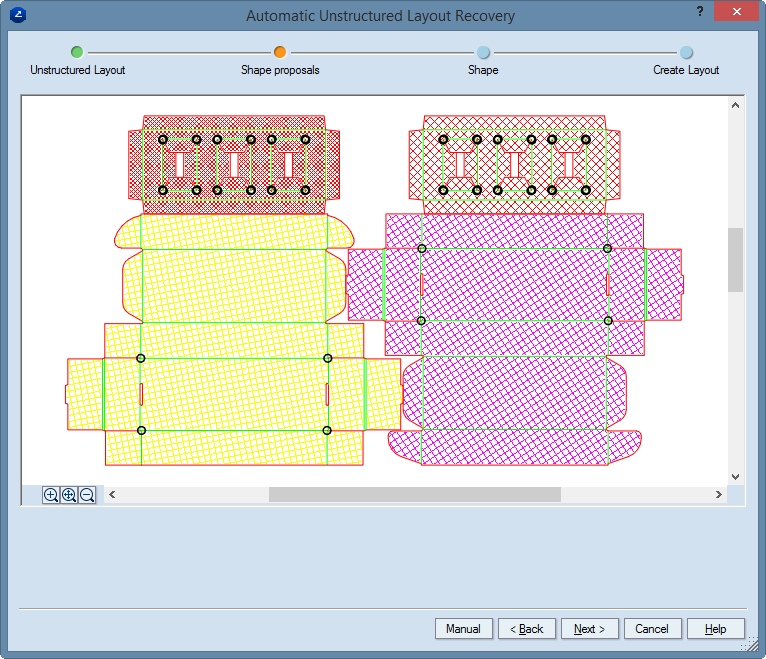Click the Create Layout step circle
This screenshot has height=659, width=766.
pos(686,52)
